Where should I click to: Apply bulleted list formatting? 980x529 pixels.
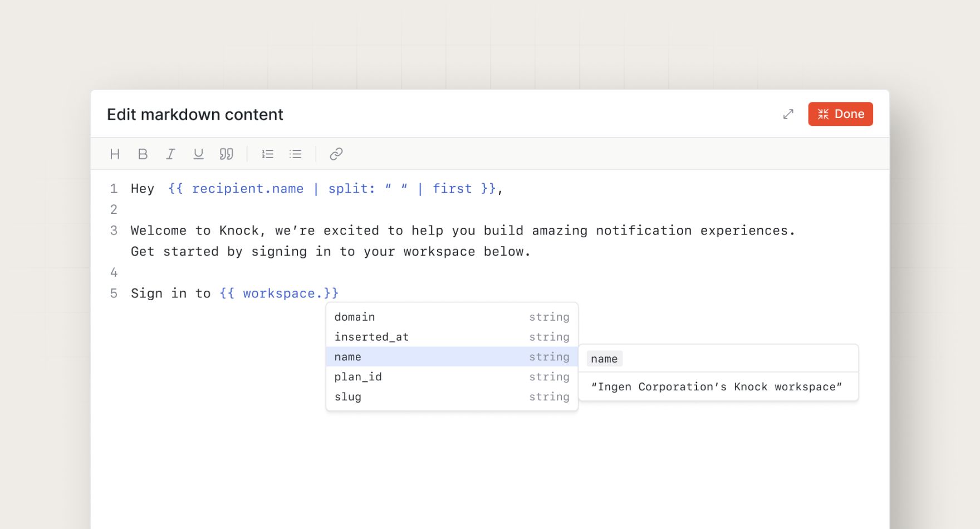(x=296, y=154)
